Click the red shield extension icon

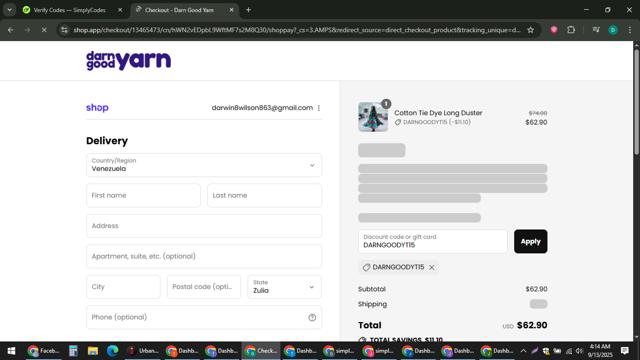(554, 30)
